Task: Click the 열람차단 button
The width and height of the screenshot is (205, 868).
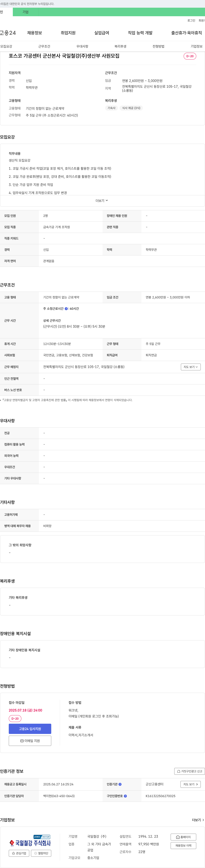Action: click(x=41, y=853)
